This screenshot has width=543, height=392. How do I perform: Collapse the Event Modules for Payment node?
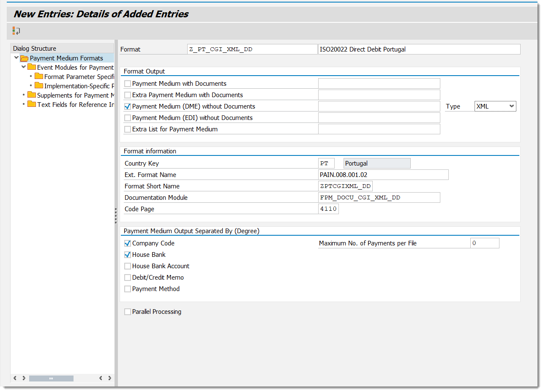pyautogui.click(x=24, y=67)
